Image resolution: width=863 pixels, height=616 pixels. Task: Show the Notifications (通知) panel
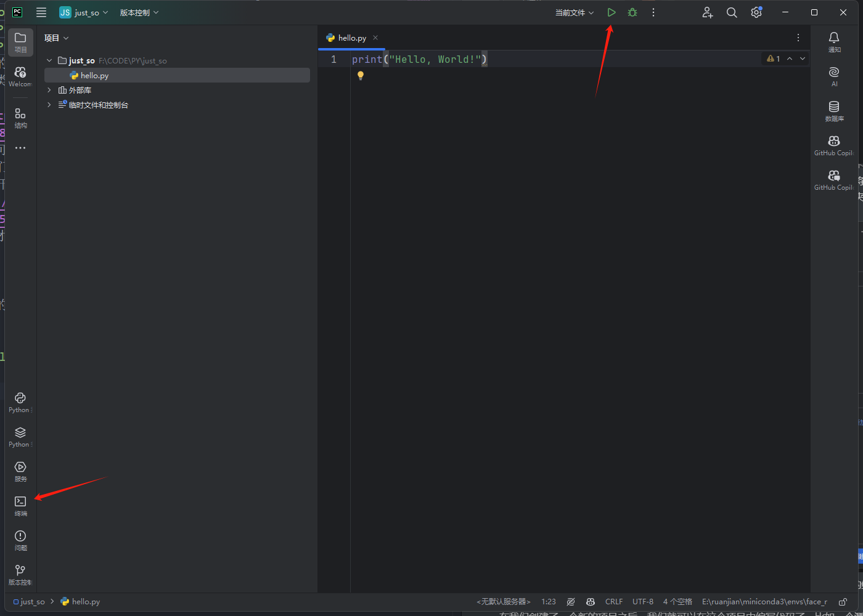(x=834, y=41)
